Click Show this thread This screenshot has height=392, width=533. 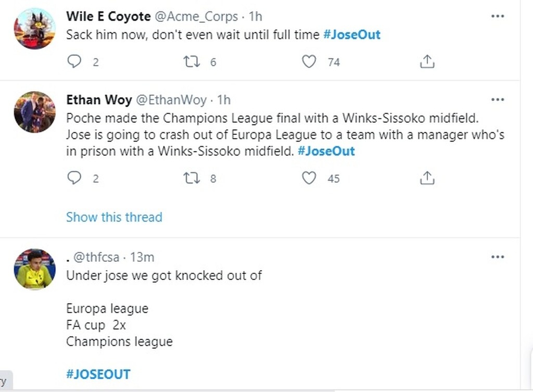click(x=114, y=217)
